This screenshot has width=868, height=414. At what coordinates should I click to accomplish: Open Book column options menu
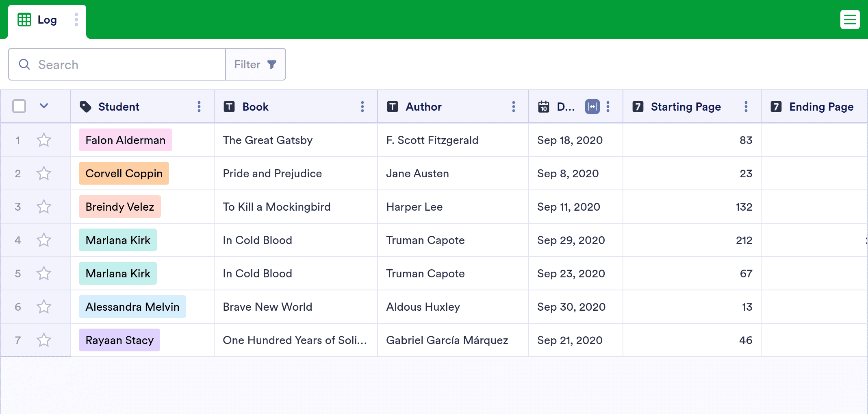362,107
